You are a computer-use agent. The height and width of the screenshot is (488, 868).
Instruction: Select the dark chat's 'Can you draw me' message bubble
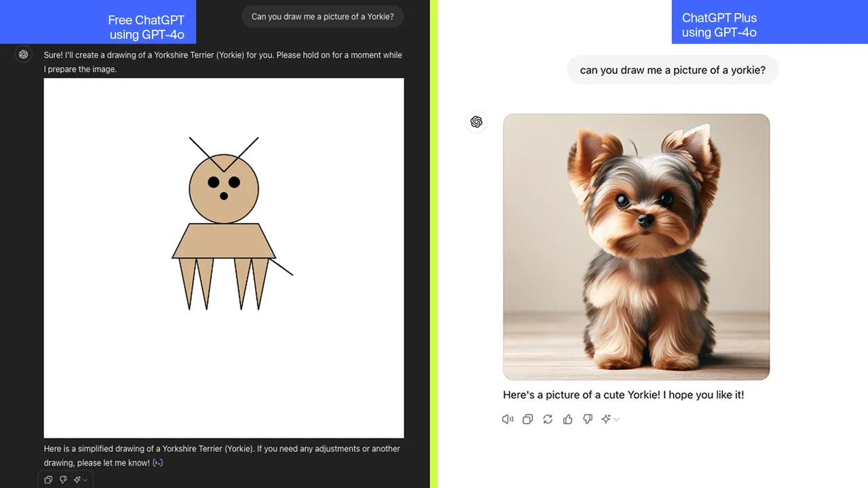pyautogui.click(x=323, y=17)
